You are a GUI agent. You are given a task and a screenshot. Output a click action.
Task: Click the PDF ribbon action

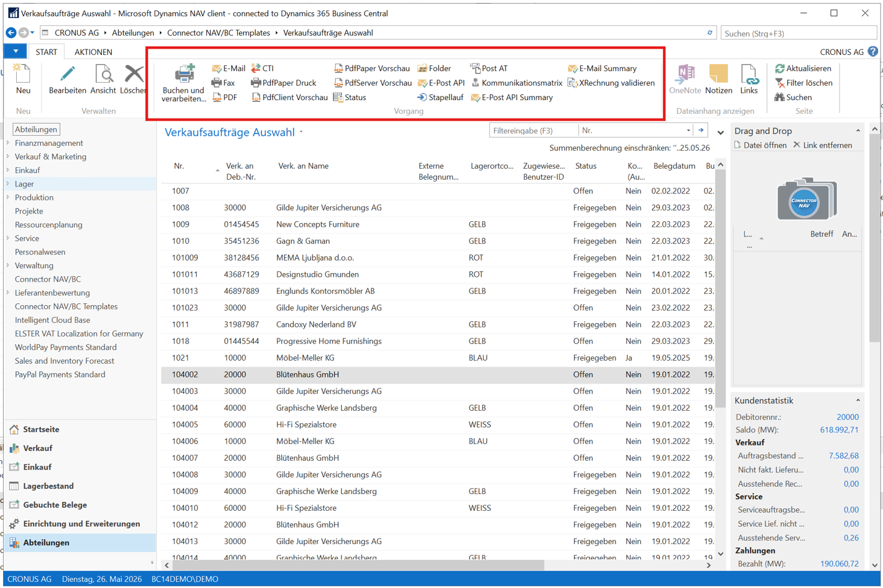point(224,98)
